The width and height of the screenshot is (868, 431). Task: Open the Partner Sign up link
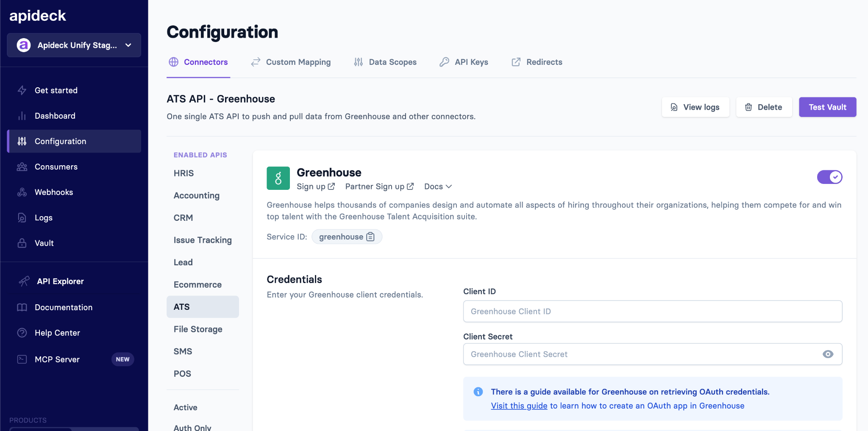379,186
